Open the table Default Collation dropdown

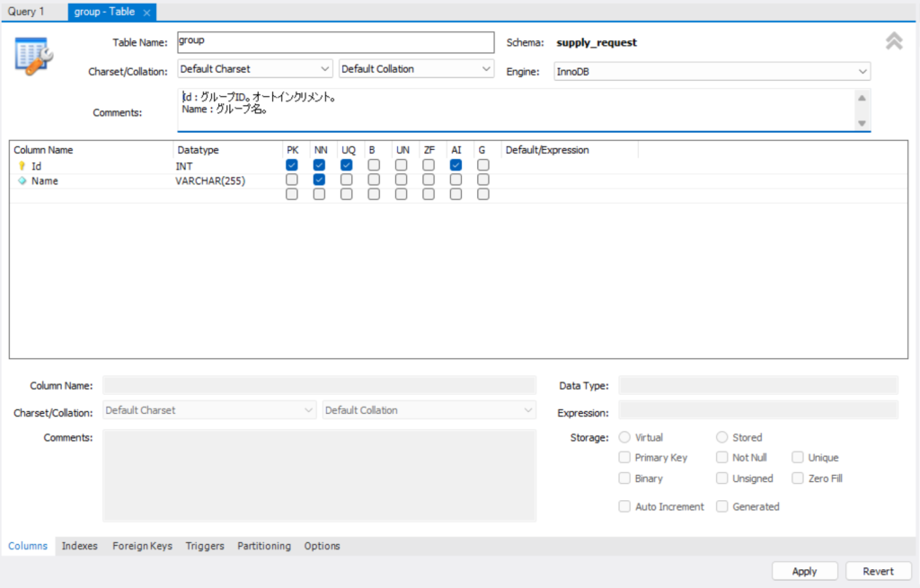(416, 69)
